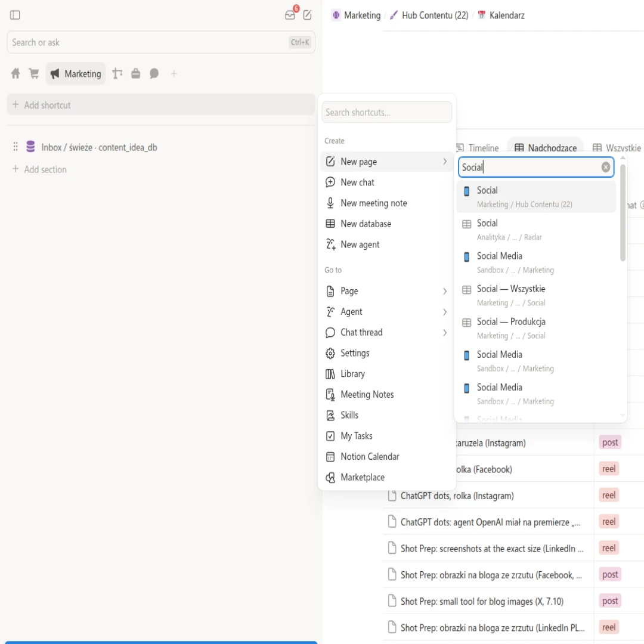Click the Search shortcuts field
The height and width of the screenshot is (644, 644).
386,112
